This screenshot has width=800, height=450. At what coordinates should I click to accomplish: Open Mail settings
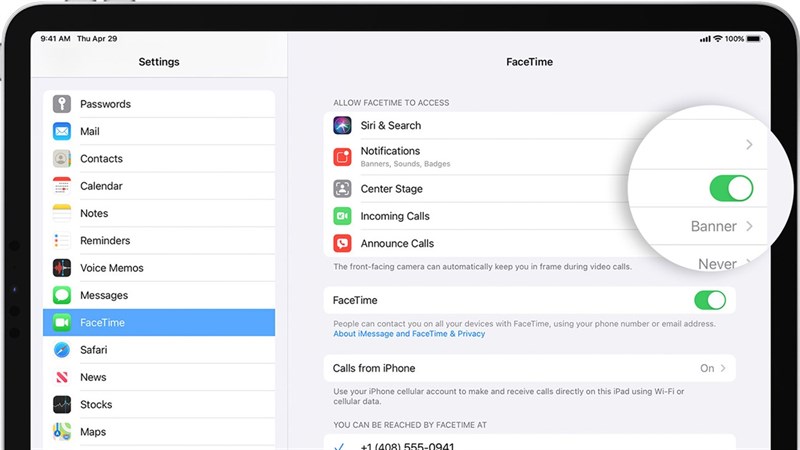tap(159, 131)
